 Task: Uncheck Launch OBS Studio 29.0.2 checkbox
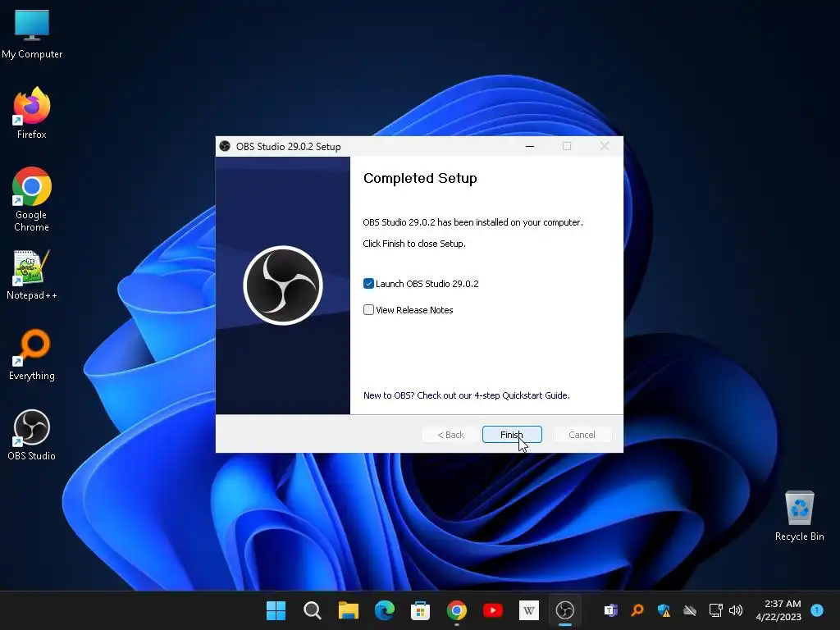click(x=368, y=283)
